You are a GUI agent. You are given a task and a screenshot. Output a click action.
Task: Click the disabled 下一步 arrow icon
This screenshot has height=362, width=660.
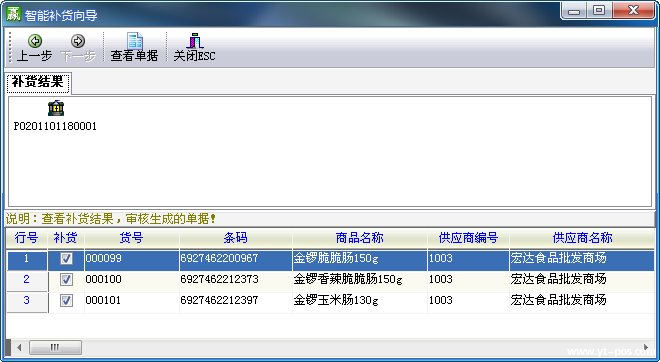pos(78,41)
